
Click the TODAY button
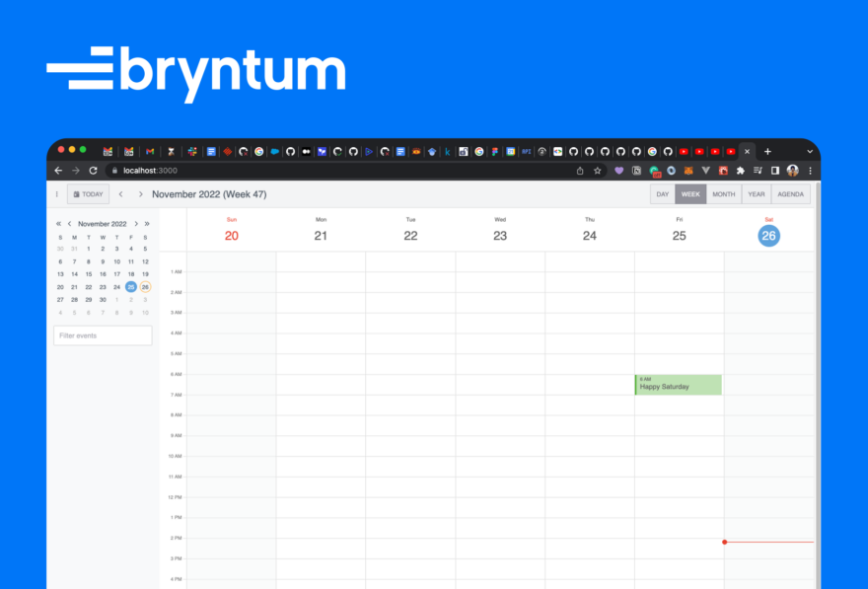(x=91, y=193)
